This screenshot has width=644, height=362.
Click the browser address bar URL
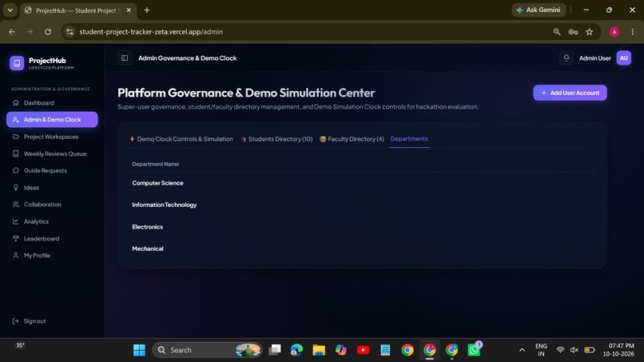151,32
